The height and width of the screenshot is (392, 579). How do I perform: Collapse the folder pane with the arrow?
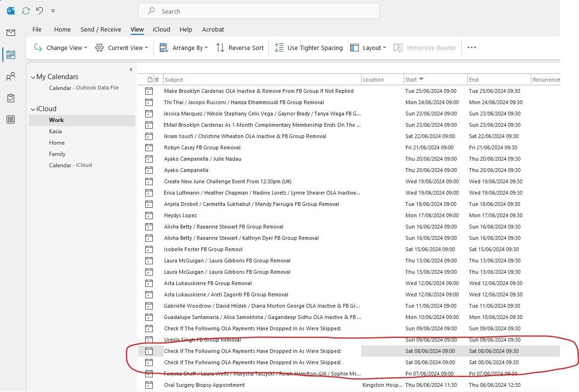coord(131,69)
